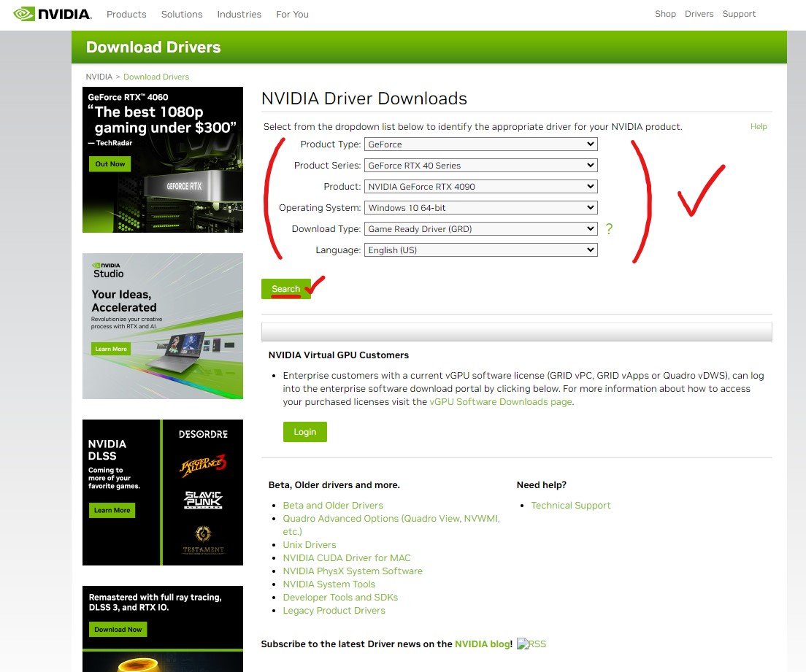Screen dimensions: 806x672
Task: Open the Technical Support link
Action: click(x=571, y=506)
